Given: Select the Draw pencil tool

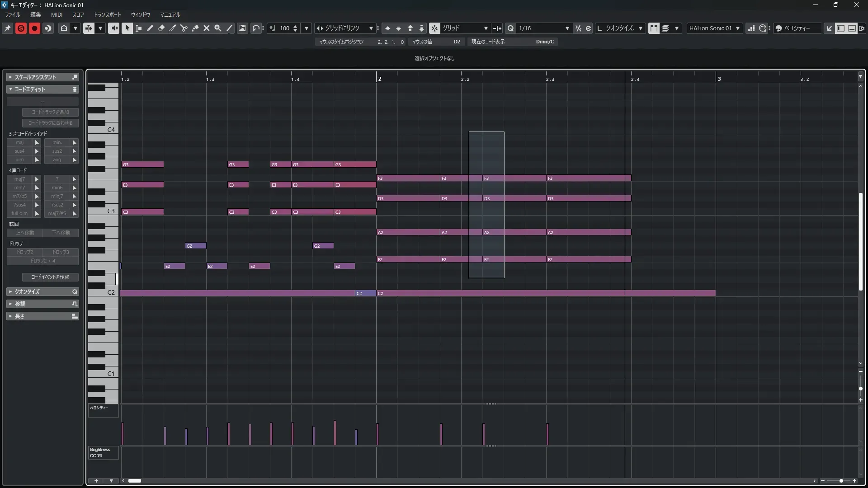Looking at the screenshot, I should [x=150, y=28].
